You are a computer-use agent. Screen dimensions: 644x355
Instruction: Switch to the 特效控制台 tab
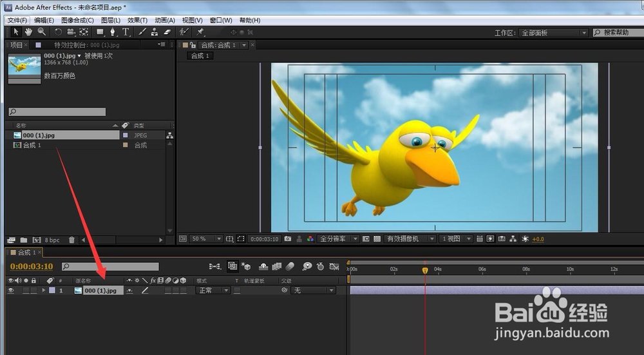tap(87, 45)
